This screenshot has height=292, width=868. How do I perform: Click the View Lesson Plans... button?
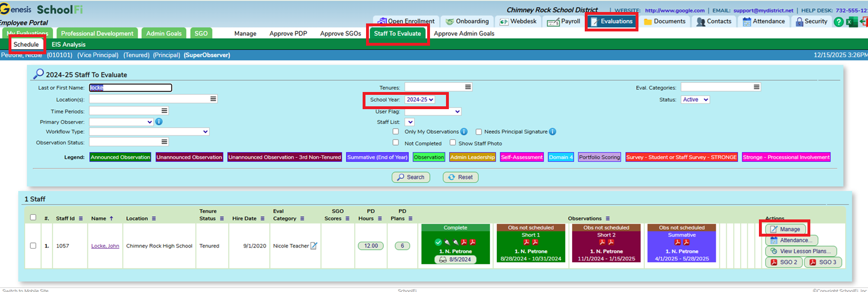pos(801,251)
